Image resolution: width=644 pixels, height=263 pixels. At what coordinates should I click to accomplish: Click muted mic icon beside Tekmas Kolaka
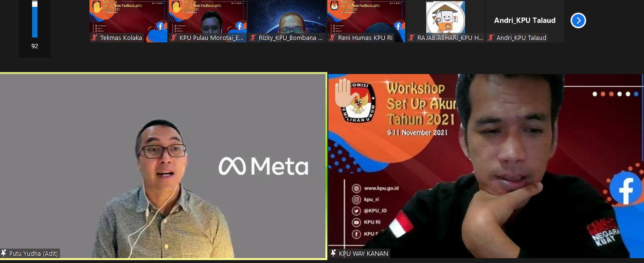tap(94, 38)
